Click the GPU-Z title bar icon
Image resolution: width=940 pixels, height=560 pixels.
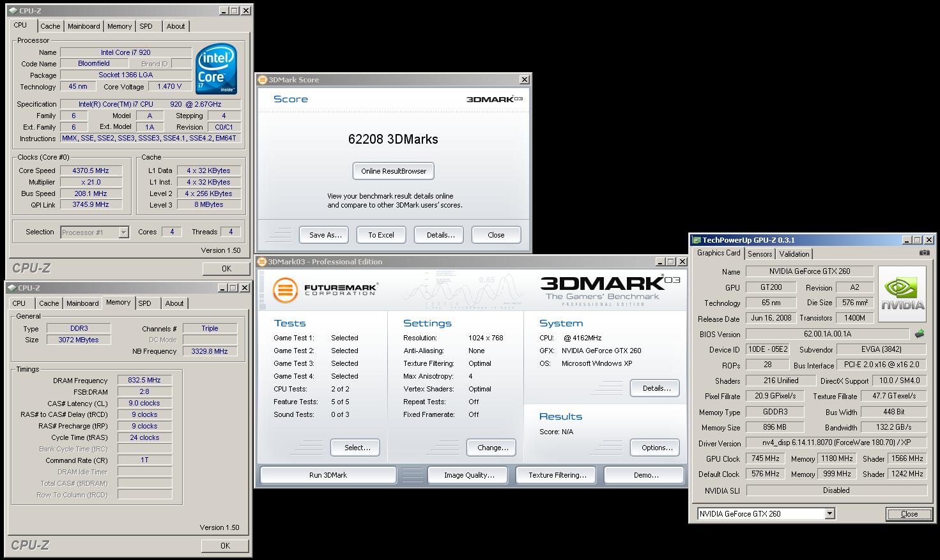[697, 240]
